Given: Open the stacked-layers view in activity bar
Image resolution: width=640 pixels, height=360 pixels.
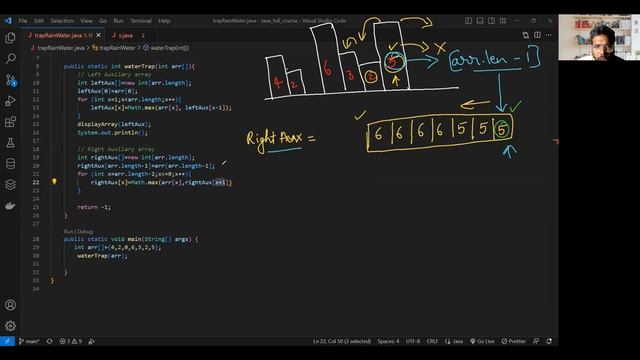Looking at the screenshot, I should [10, 184].
